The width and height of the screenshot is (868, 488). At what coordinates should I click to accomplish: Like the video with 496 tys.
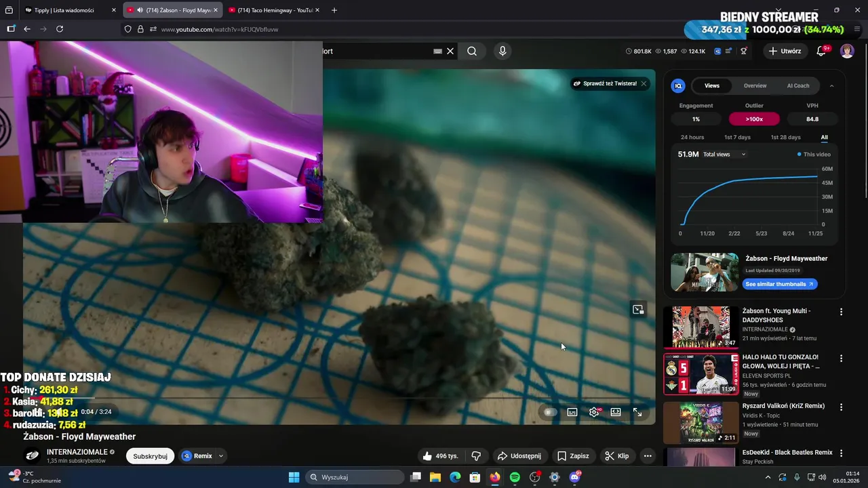point(440,456)
